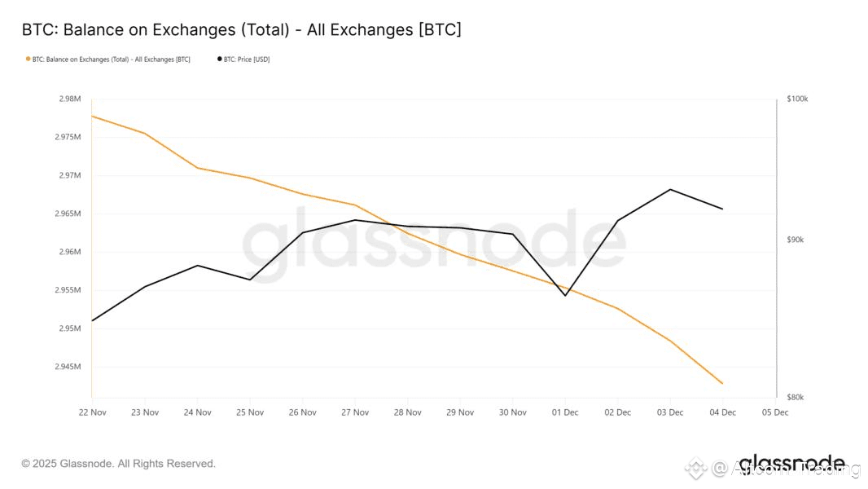
Task: Click the '05 Dec' x-axis date label
Action: pyautogui.click(x=775, y=412)
